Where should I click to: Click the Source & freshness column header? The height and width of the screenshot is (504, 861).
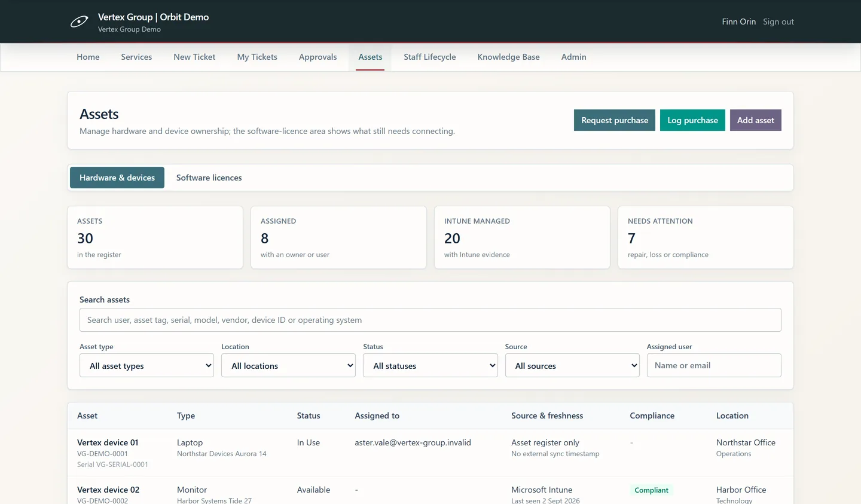pyautogui.click(x=547, y=416)
